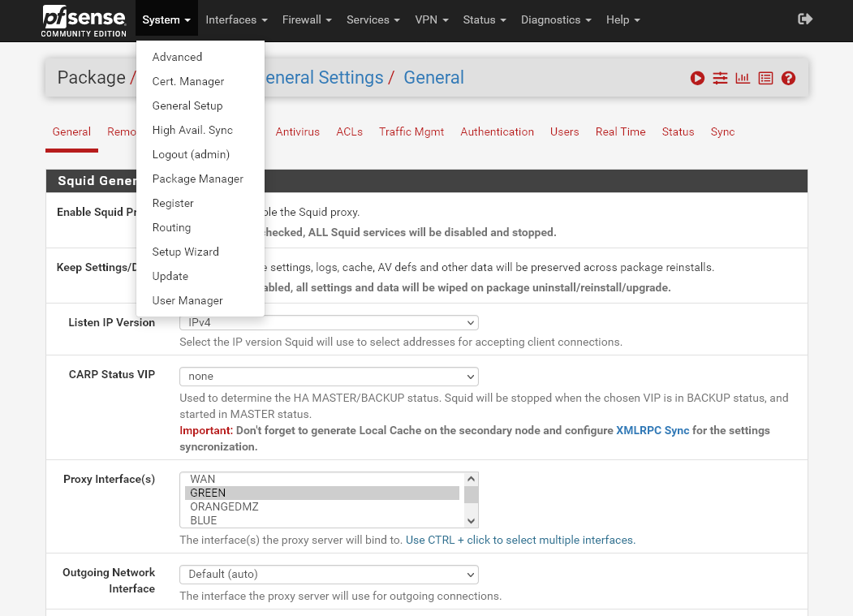This screenshot has height=616, width=853.
Task: View the realtime graph via the bar chart icon
Action: pyautogui.click(x=743, y=78)
